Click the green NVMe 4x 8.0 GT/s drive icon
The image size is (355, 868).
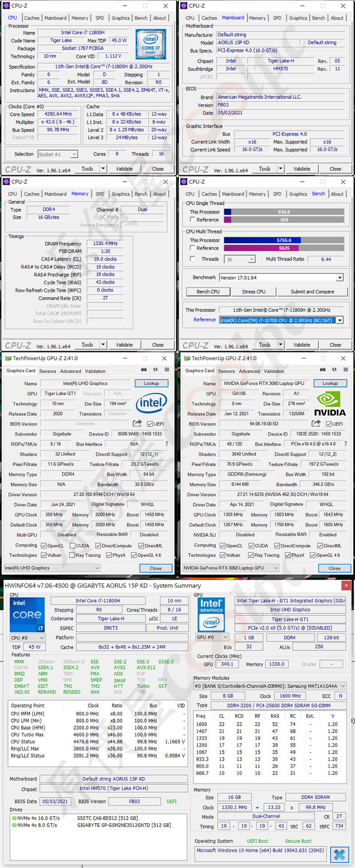tap(14, 825)
